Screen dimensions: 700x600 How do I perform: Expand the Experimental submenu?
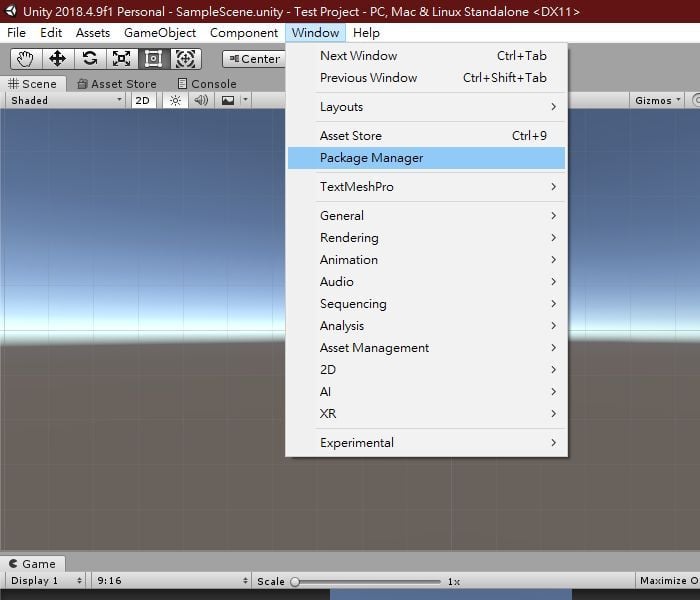click(426, 442)
